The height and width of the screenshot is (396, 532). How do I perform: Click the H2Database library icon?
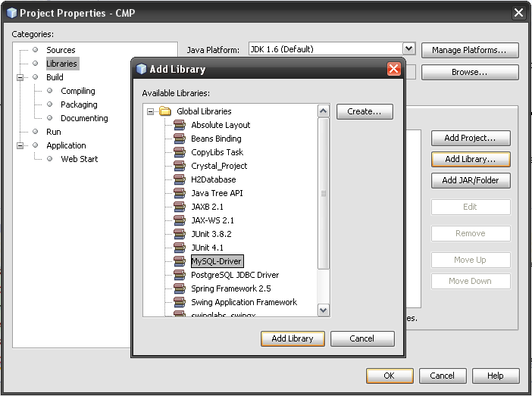[180, 179]
